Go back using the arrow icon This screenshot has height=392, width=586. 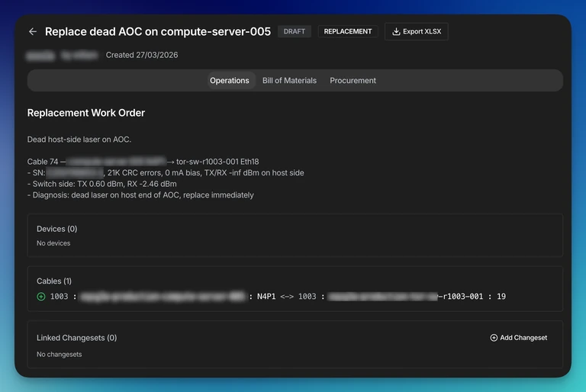click(x=33, y=32)
